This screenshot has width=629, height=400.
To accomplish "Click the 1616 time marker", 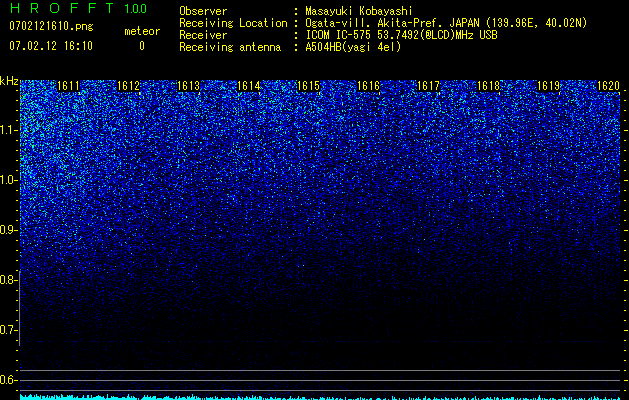I will (x=368, y=86).
